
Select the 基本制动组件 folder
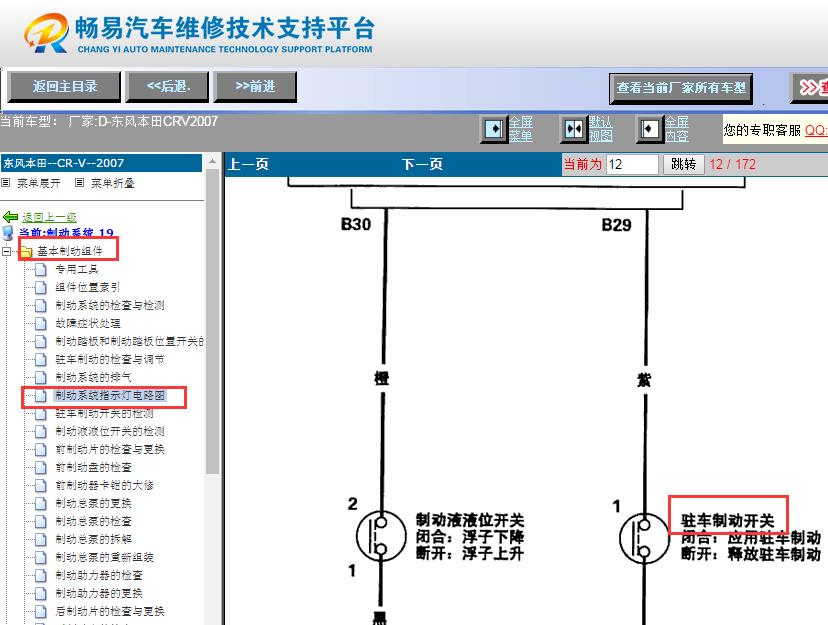[x=69, y=251]
